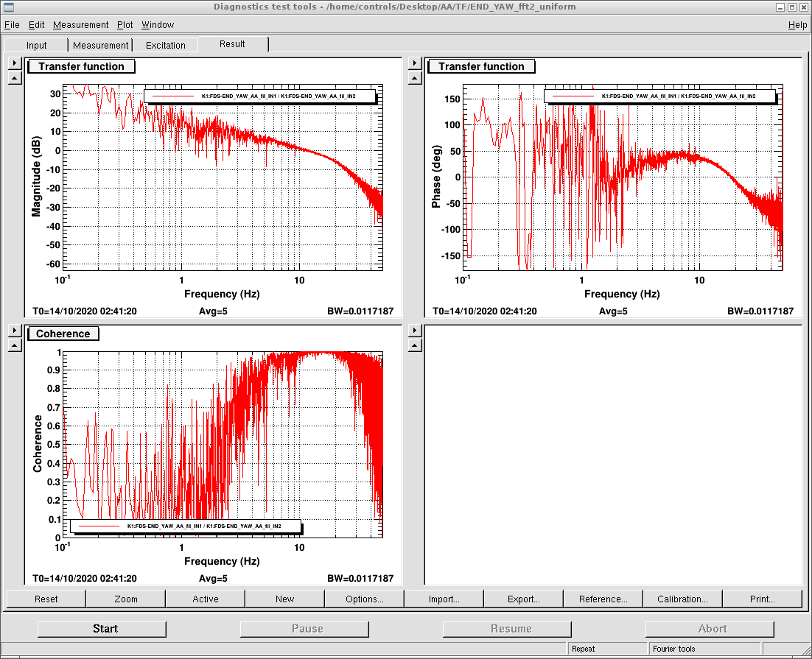Switch to the Input tab
Viewport: 812px width, 659px height.
pyautogui.click(x=36, y=45)
